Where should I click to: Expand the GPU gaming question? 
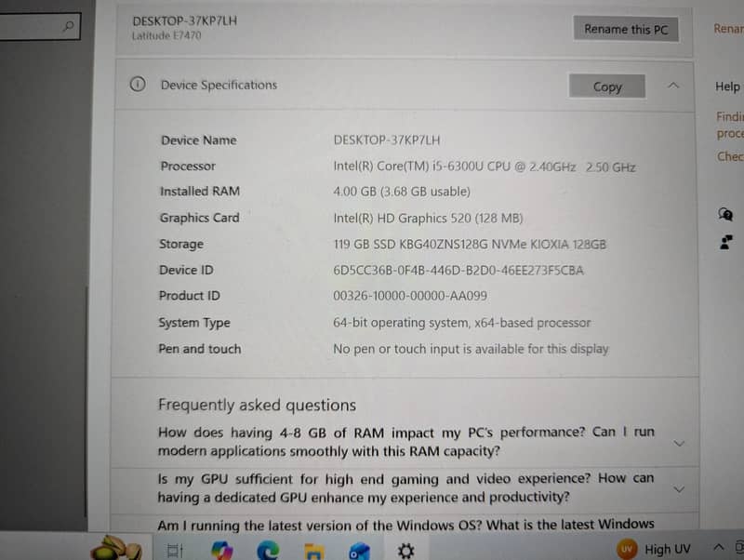(x=679, y=488)
